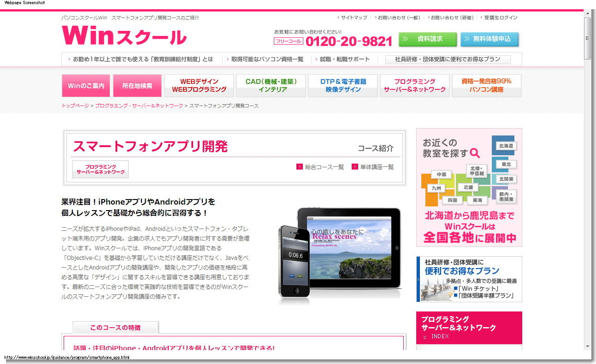Click the sidebar プログラミング サーバー&ネットワーク heading
Viewport: 596px width, 364px height.
[x=459, y=323]
